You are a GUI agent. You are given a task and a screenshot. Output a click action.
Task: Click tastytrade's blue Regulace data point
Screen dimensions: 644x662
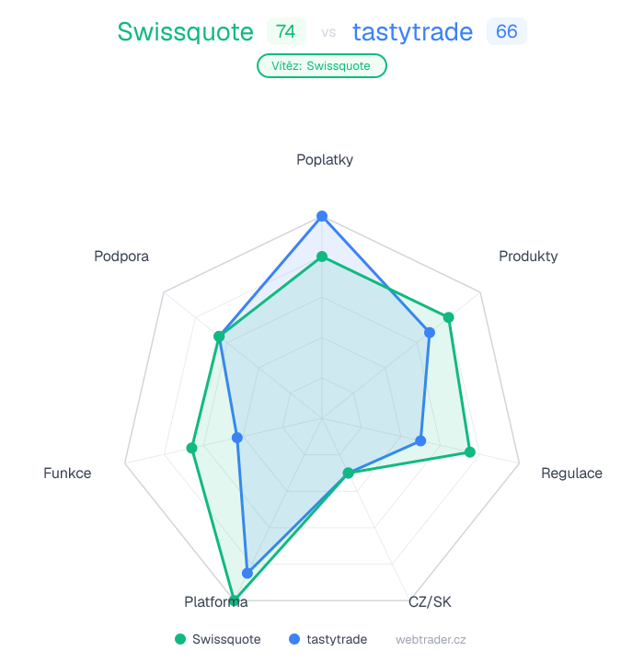(420, 441)
